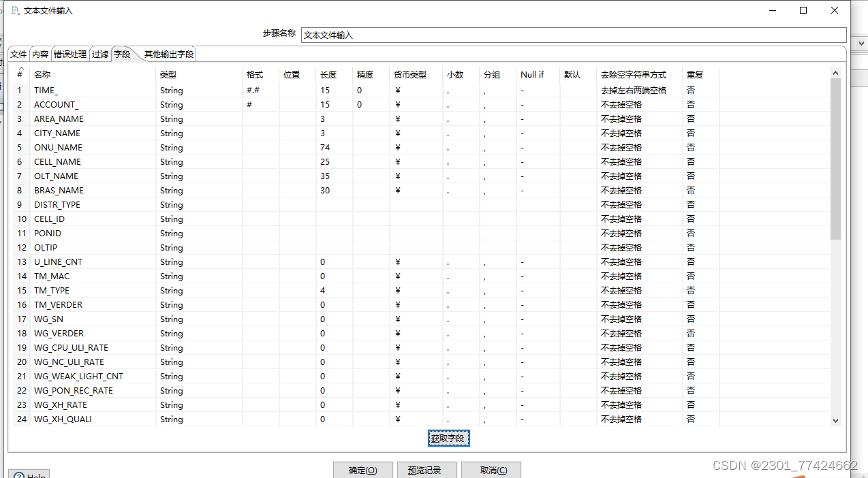Viewport: 868px width, 478px height.
Task: Open the 类型 dropdown on the TIME_ row
Action: pos(198,90)
